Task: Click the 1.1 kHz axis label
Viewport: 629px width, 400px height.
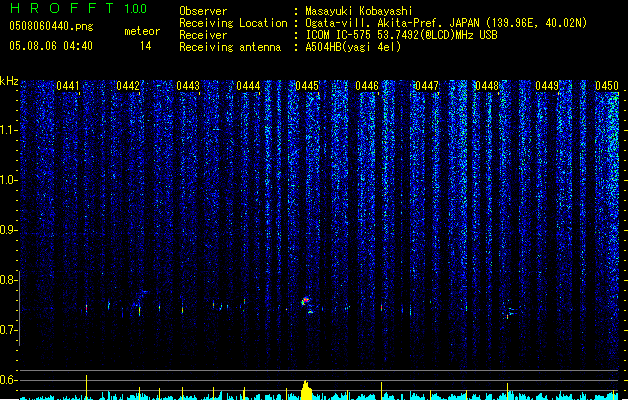Action: (8, 130)
